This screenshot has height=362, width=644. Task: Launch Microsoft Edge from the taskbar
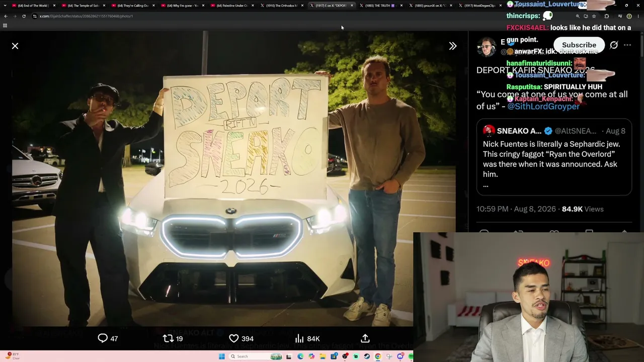(x=300, y=356)
